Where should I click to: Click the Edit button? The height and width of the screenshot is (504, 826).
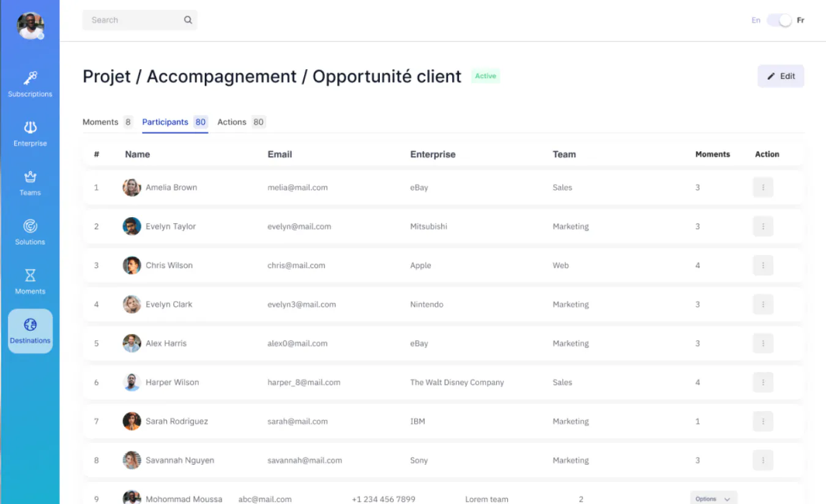click(x=781, y=76)
